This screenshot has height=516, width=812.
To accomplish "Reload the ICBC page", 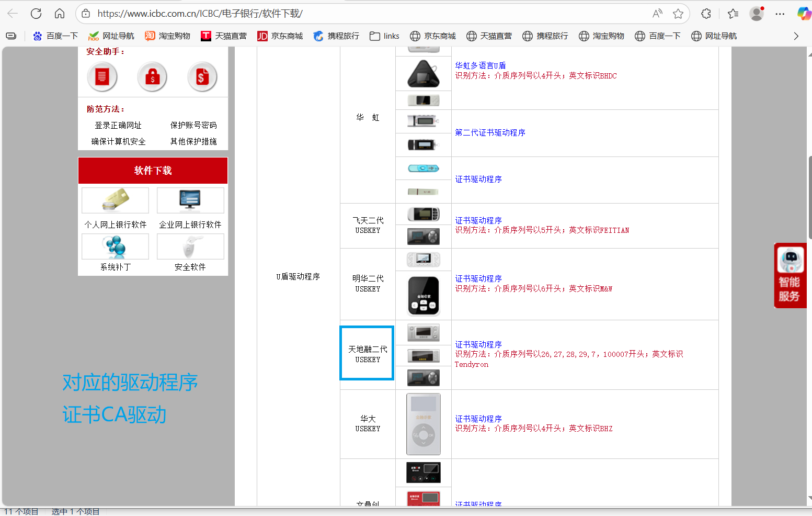I will click(36, 14).
